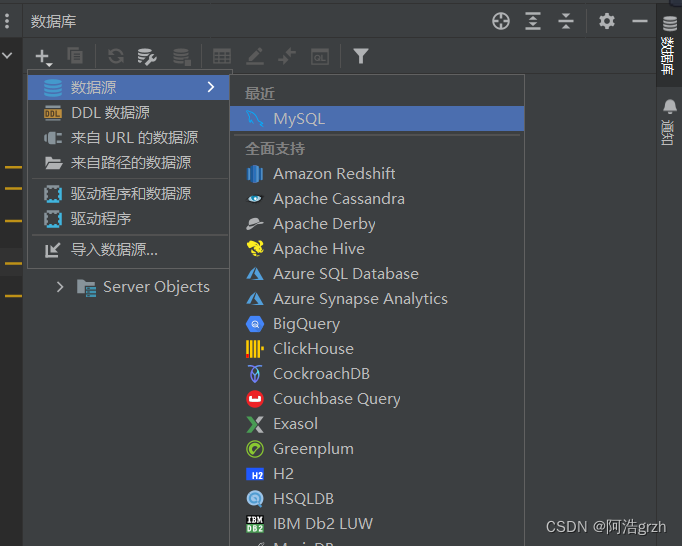Select Apache Cassandra data source
The width and height of the screenshot is (682, 546).
(x=377, y=199)
